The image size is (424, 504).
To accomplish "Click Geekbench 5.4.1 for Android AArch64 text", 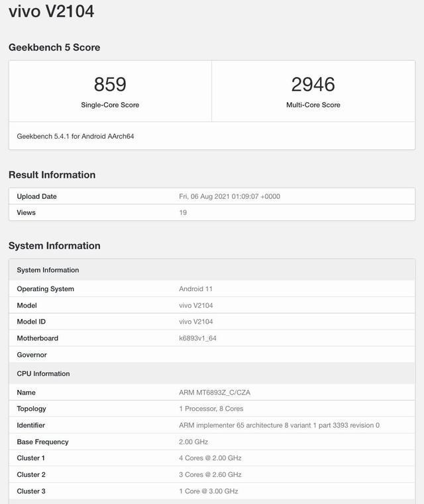I will point(76,137).
